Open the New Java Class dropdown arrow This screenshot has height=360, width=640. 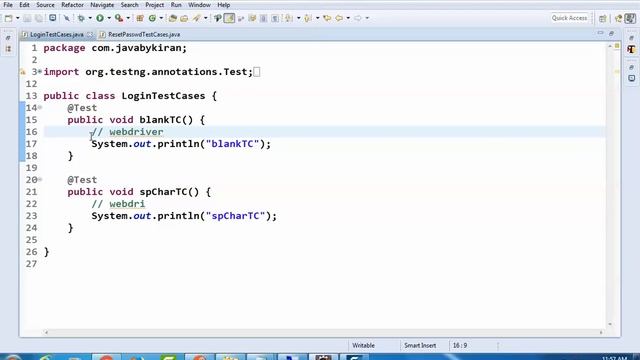point(161,18)
